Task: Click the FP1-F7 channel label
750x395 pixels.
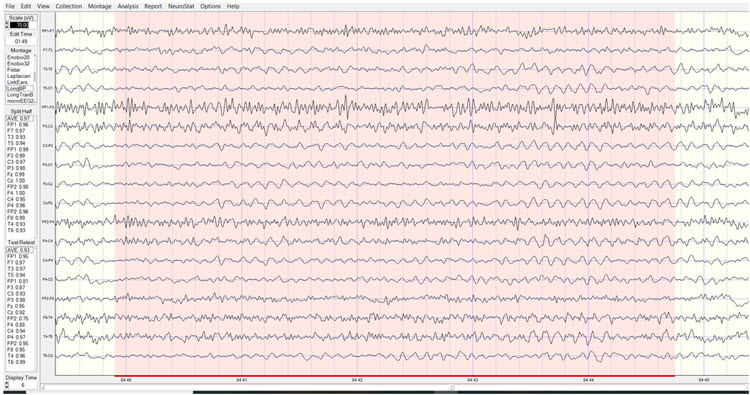Action: pos(47,31)
